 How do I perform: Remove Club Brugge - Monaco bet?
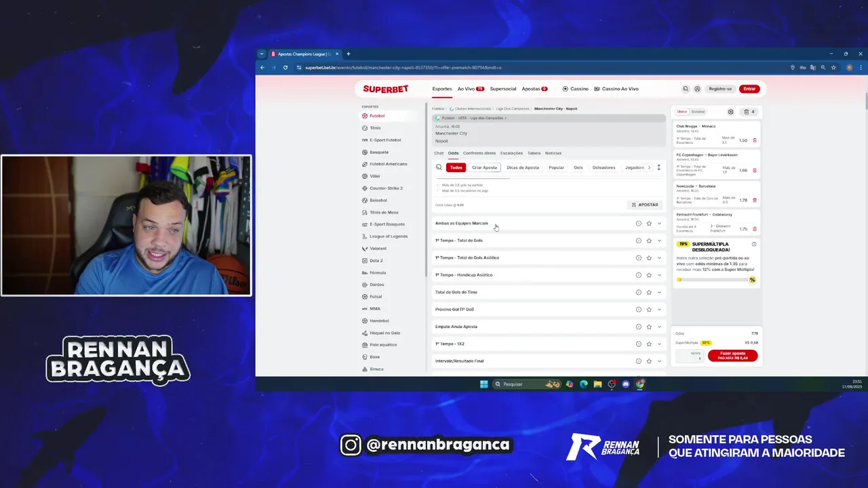tap(755, 140)
